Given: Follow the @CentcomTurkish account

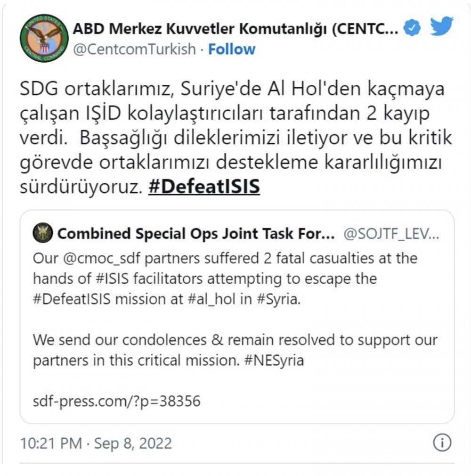Looking at the screenshot, I should [232, 49].
